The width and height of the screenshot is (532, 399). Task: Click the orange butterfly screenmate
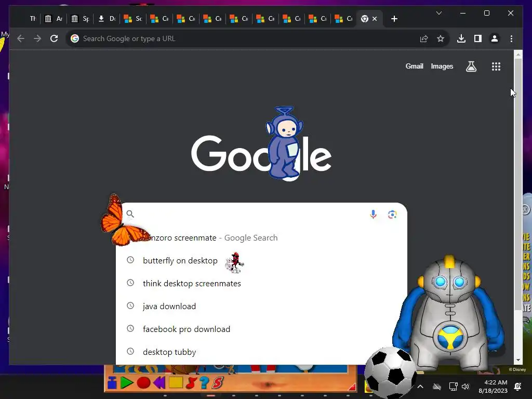click(x=124, y=220)
